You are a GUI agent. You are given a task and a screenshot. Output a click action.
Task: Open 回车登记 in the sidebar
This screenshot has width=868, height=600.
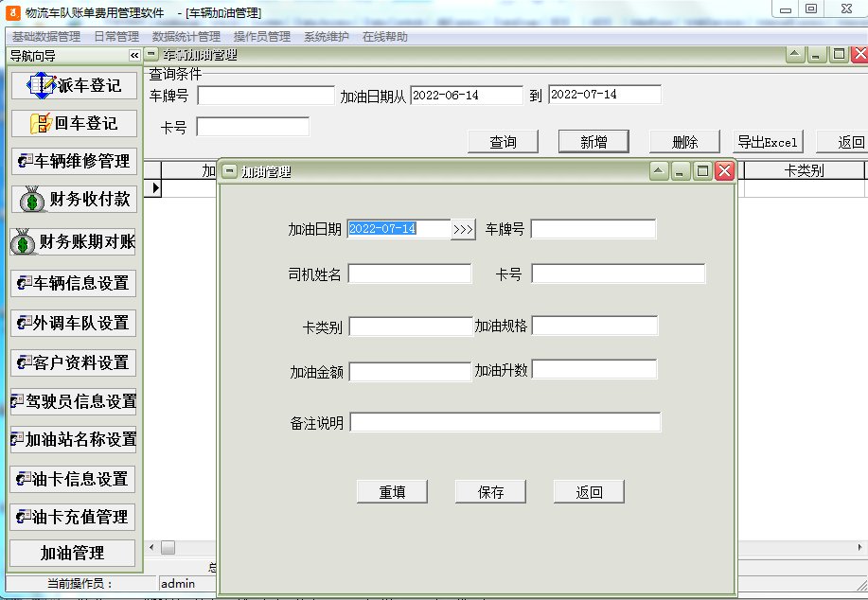(x=74, y=123)
